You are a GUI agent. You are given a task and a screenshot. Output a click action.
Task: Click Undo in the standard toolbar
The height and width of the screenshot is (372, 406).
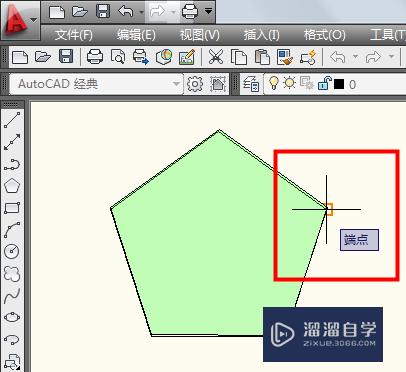337,57
